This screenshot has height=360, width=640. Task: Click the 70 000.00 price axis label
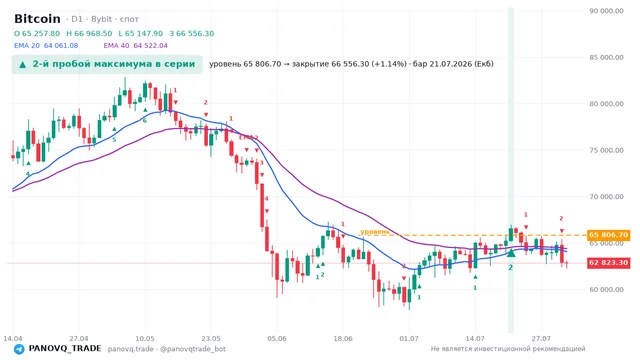pos(606,197)
